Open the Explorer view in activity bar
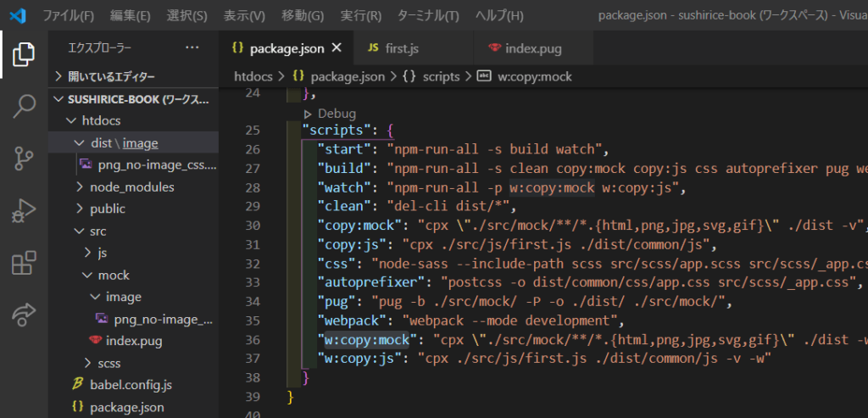 click(24, 53)
